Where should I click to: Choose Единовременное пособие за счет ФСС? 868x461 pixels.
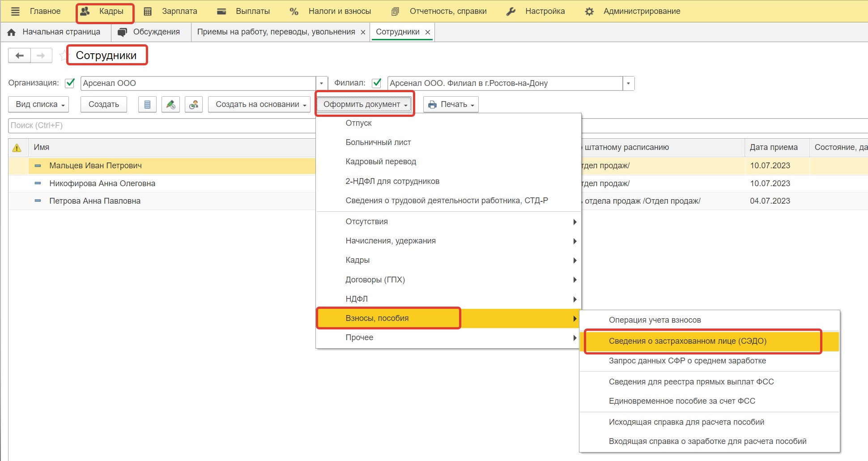(710, 401)
